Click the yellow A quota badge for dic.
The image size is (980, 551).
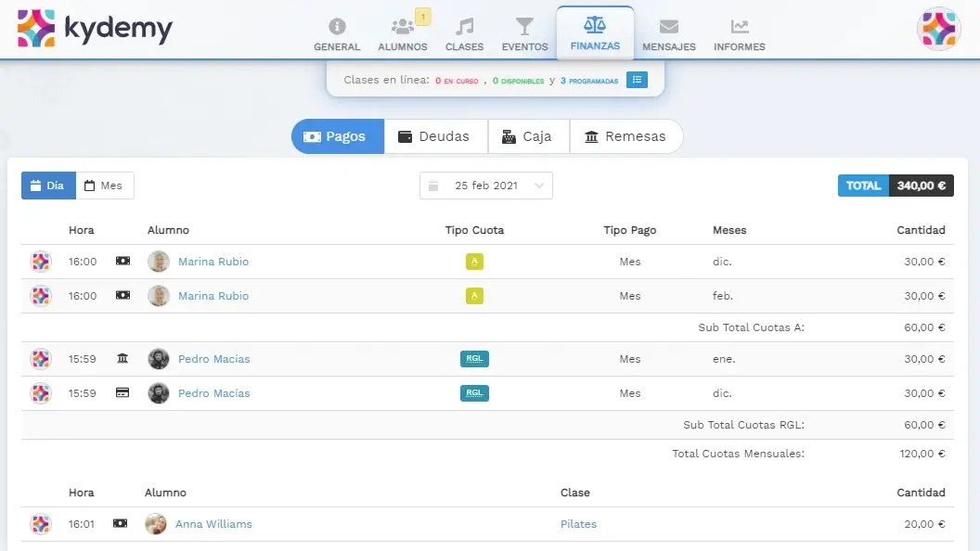[x=474, y=262]
